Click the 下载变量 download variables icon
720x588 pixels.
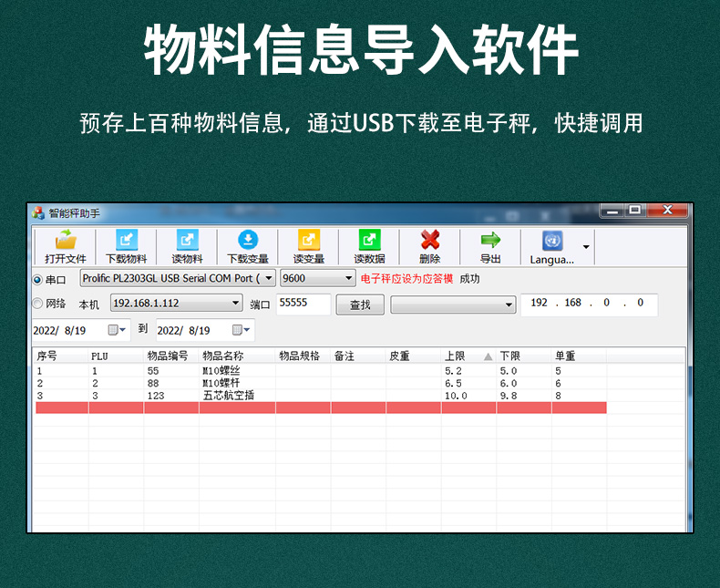(248, 240)
